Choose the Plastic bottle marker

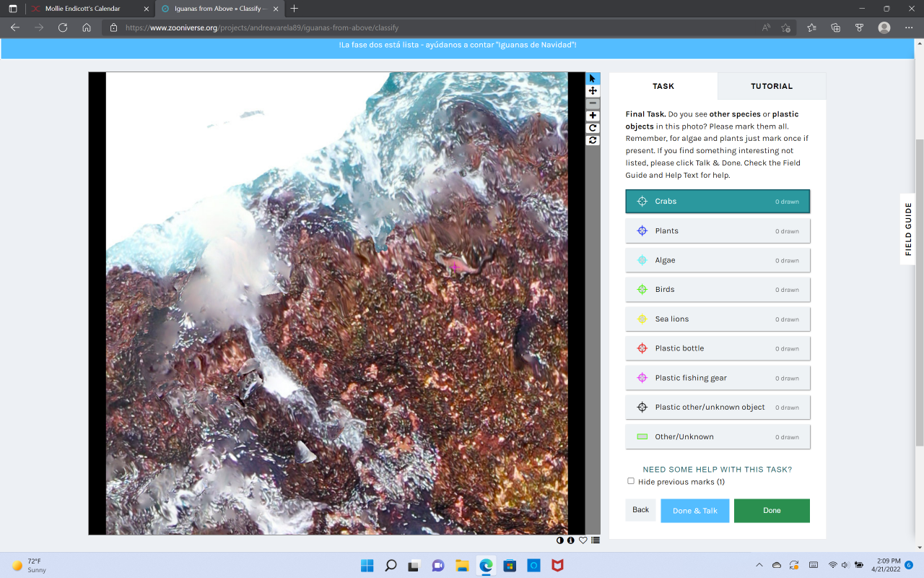[717, 348]
